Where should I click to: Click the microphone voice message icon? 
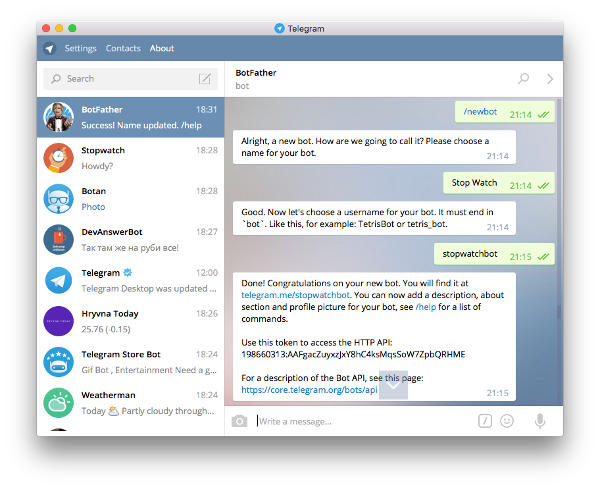[x=540, y=421]
